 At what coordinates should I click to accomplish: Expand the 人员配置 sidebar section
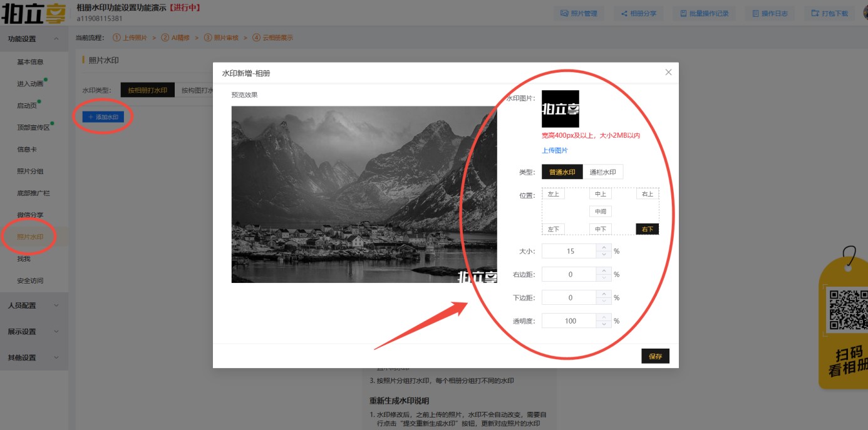pyautogui.click(x=34, y=305)
